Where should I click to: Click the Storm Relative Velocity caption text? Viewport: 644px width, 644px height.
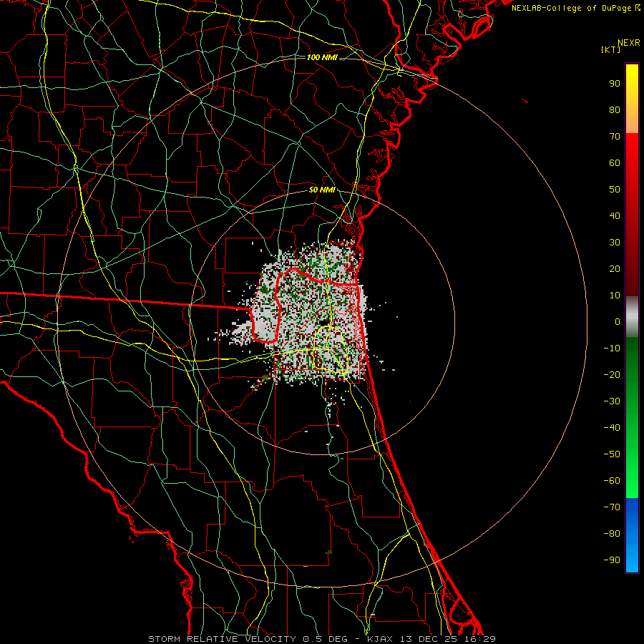(321, 639)
